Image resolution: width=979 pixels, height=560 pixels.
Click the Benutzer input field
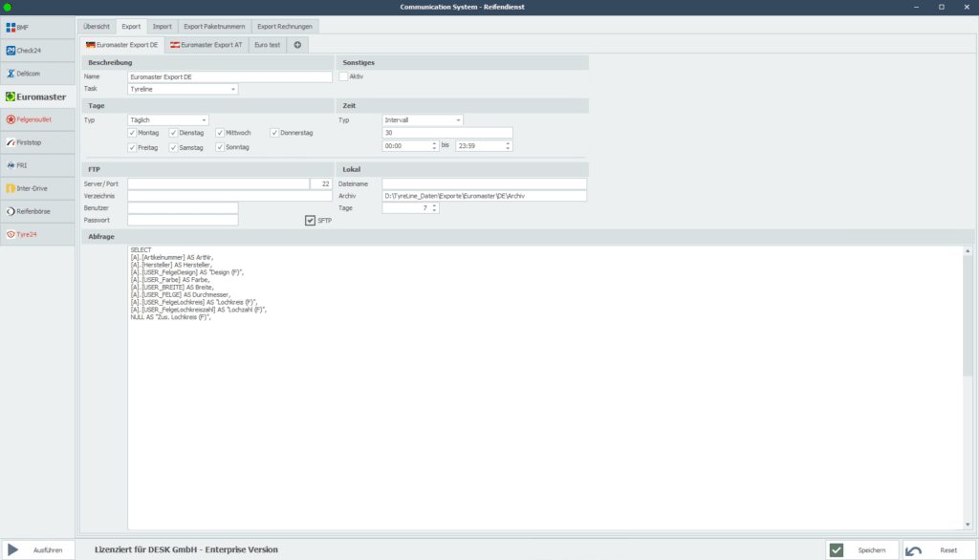pyautogui.click(x=183, y=208)
